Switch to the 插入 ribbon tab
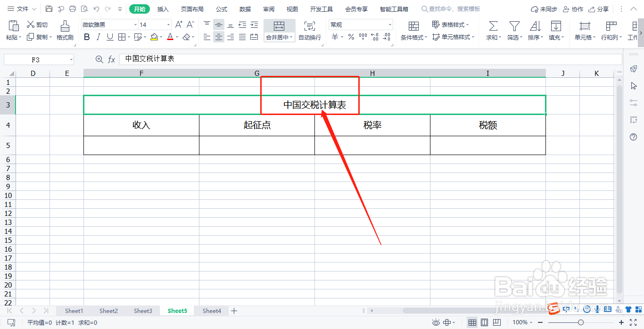Viewport: 644px width, 329px height. (x=163, y=8)
